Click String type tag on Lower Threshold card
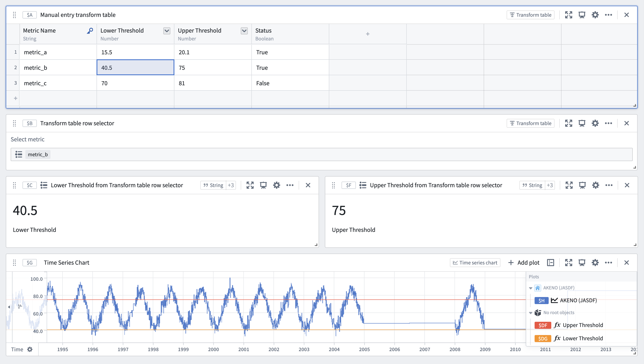644x364 pixels. click(x=213, y=185)
